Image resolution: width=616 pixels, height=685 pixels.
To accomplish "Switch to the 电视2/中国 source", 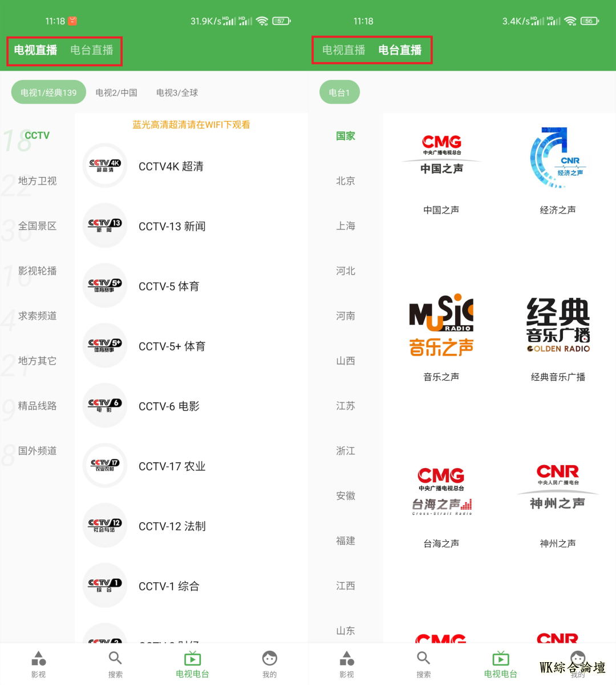I will pos(116,92).
